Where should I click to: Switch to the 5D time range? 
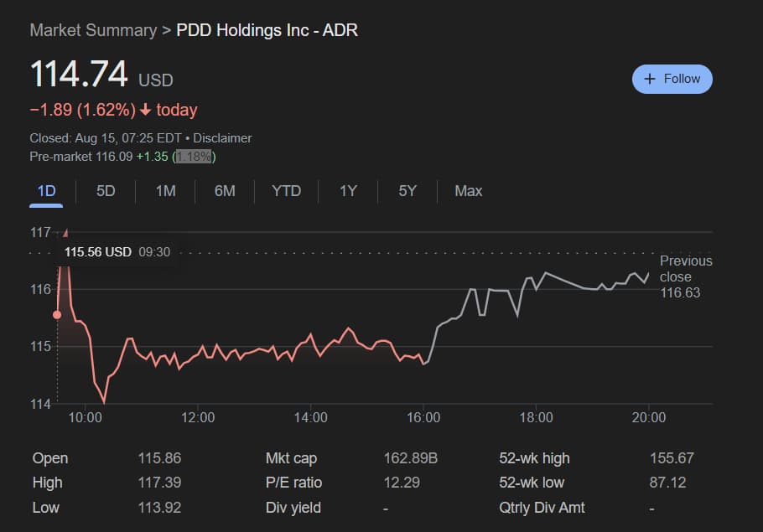[x=106, y=191]
